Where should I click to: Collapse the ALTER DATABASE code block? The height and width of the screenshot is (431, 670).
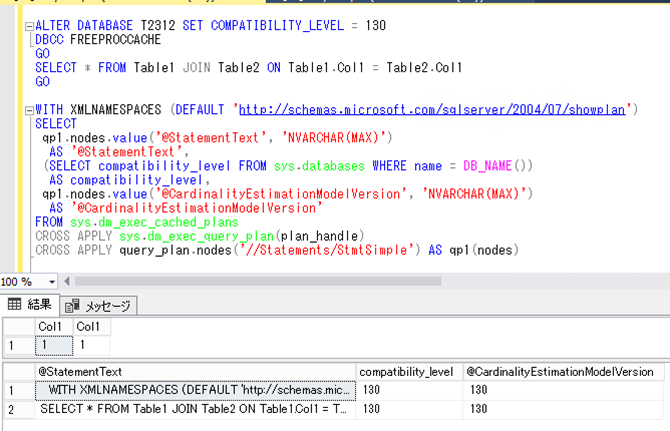[x=28, y=25]
